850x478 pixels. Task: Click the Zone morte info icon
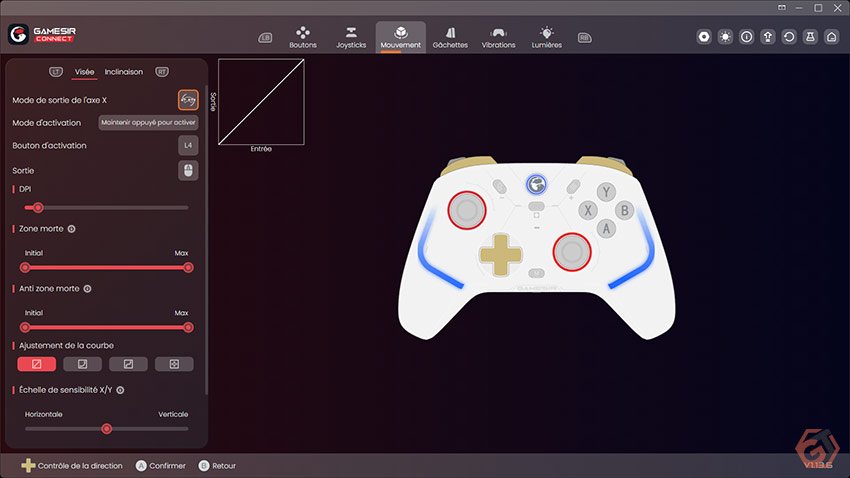click(x=72, y=229)
